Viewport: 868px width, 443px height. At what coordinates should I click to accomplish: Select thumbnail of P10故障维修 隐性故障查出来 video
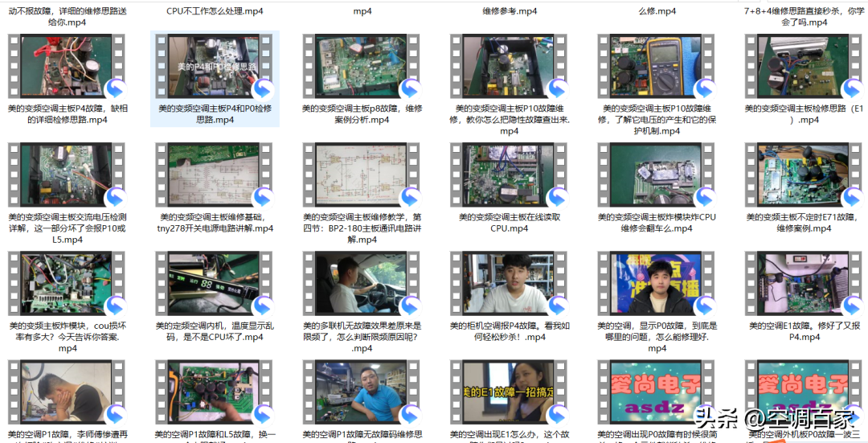(510, 67)
